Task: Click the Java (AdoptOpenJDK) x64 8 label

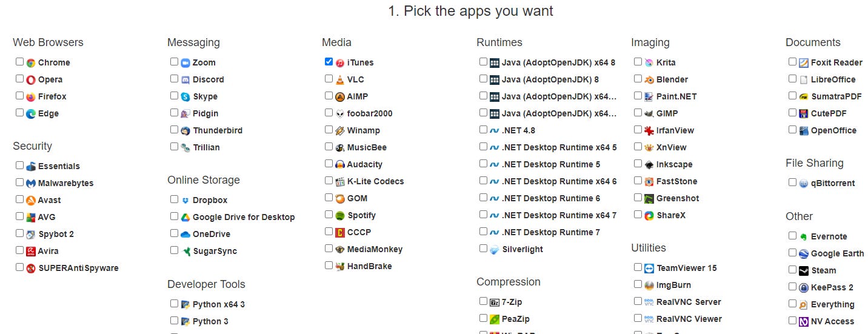Action: [x=558, y=62]
